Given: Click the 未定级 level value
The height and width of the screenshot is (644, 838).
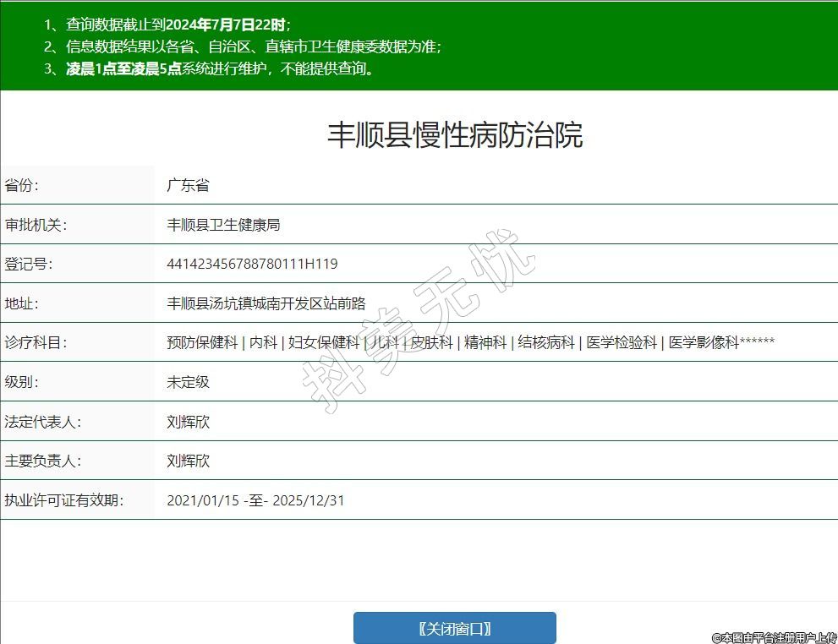Looking at the screenshot, I should click(x=188, y=382).
